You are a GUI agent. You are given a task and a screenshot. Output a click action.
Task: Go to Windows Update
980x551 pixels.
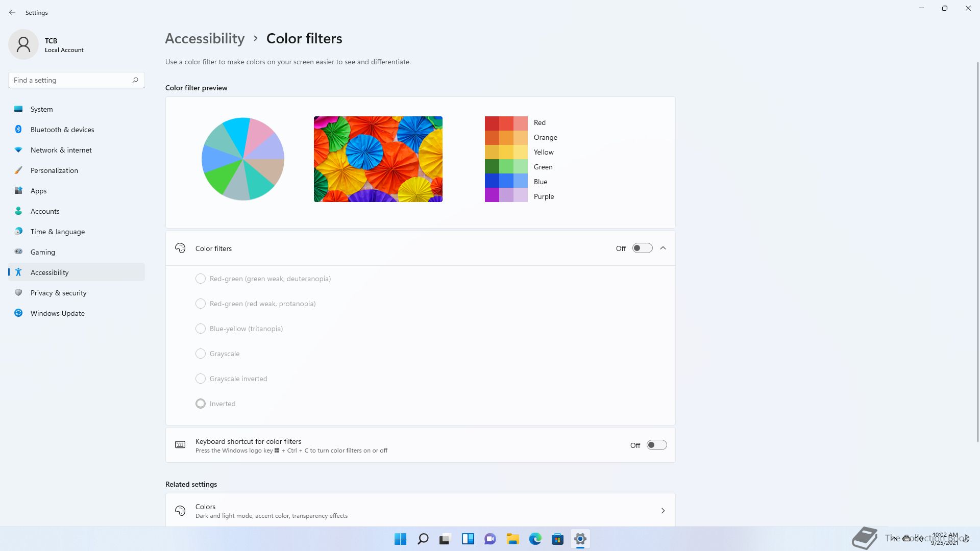77,313
